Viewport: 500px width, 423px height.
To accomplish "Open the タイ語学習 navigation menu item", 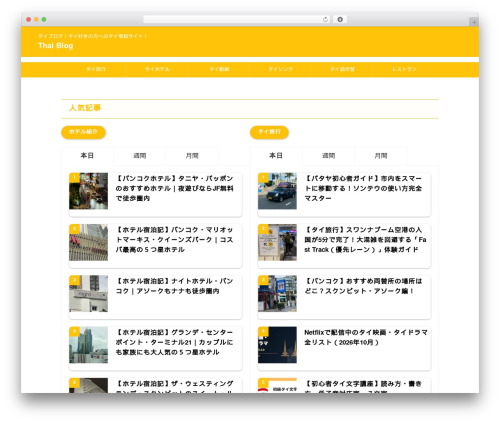I will pos(342,69).
